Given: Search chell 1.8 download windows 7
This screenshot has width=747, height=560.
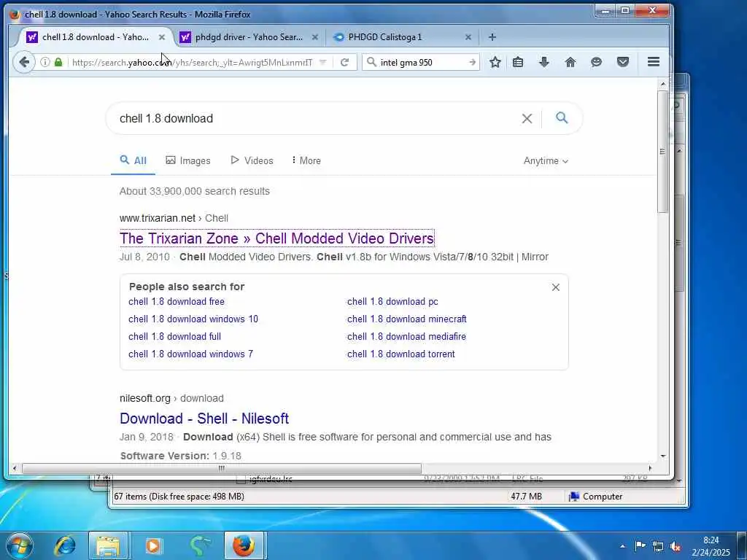Looking at the screenshot, I should point(190,354).
